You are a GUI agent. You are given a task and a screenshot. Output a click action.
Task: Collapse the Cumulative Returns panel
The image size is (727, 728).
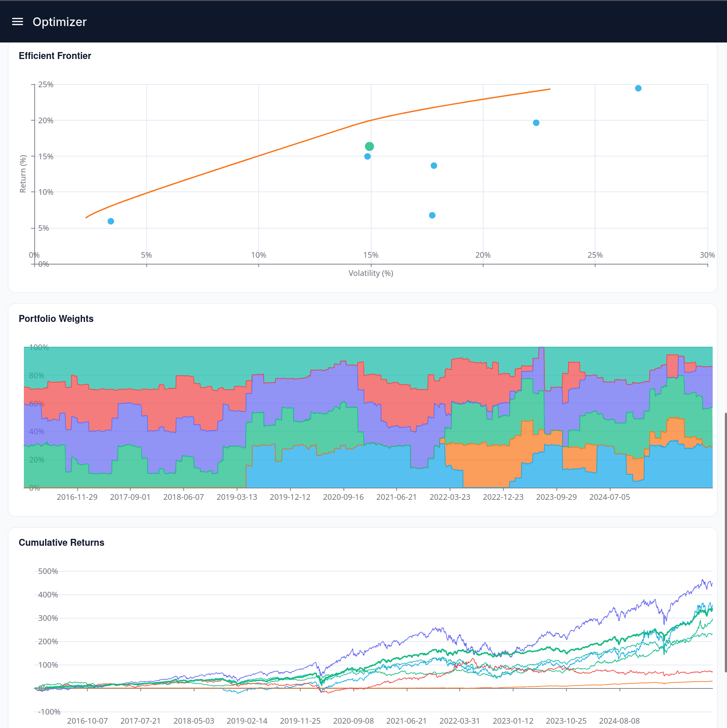(x=61, y=542)
